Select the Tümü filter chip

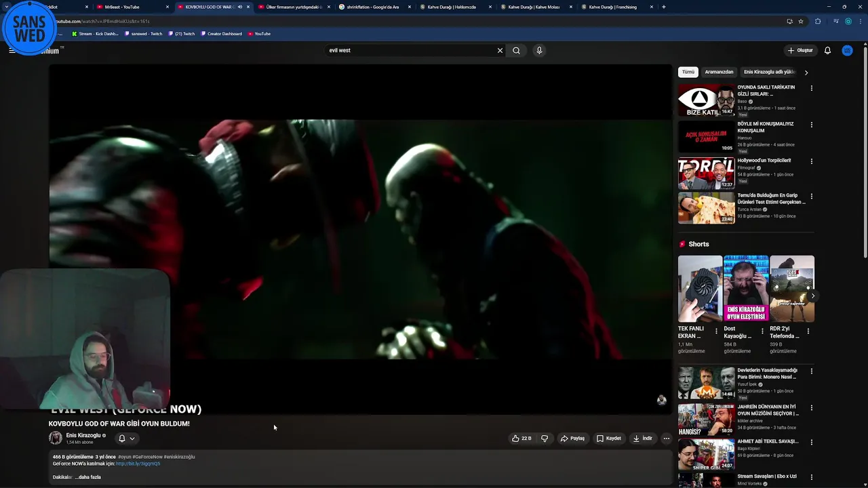[x=688, y=72]
